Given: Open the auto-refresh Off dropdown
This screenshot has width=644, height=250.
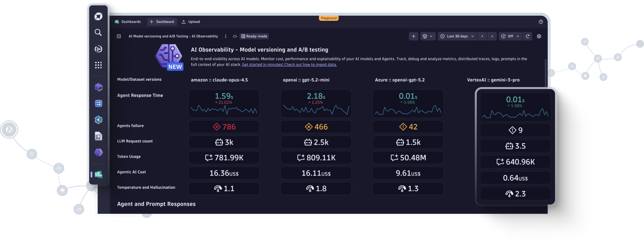Looking at the screenshot, I should tap(510, 36).
